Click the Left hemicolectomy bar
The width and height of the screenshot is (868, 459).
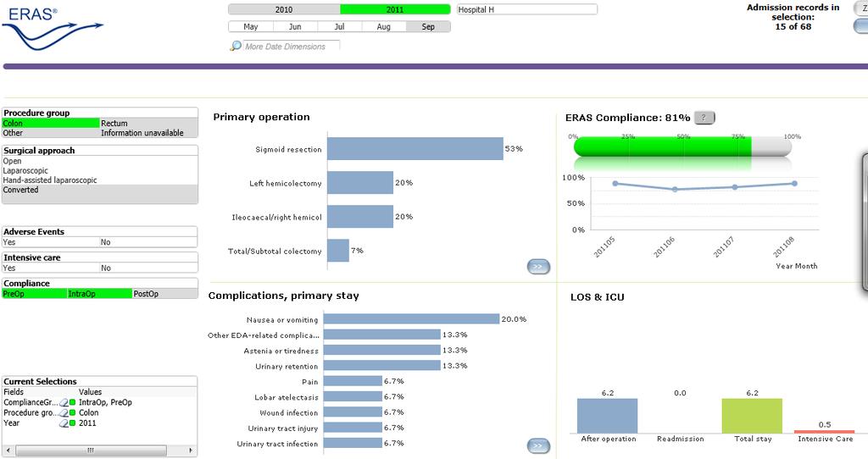pos(360,182)
